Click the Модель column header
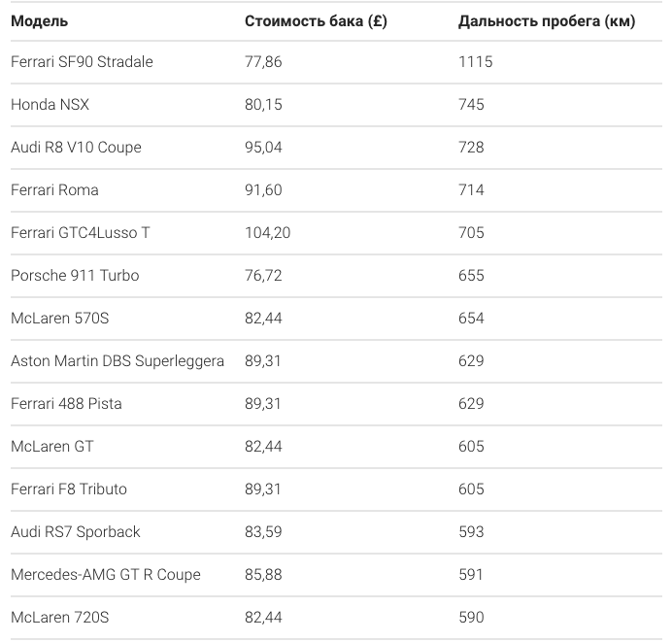This screenshot has height=641, width=672. [x=39, y=21]
